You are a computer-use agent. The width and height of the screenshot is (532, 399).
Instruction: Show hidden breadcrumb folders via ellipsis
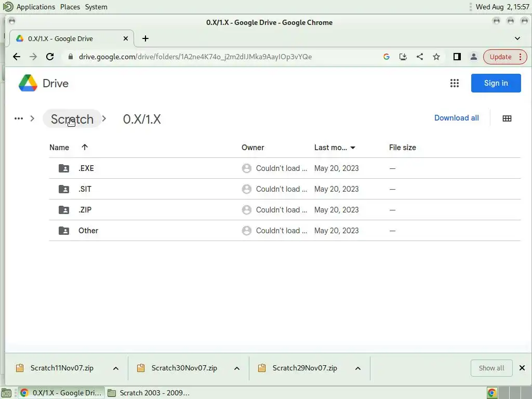[19, 118]
